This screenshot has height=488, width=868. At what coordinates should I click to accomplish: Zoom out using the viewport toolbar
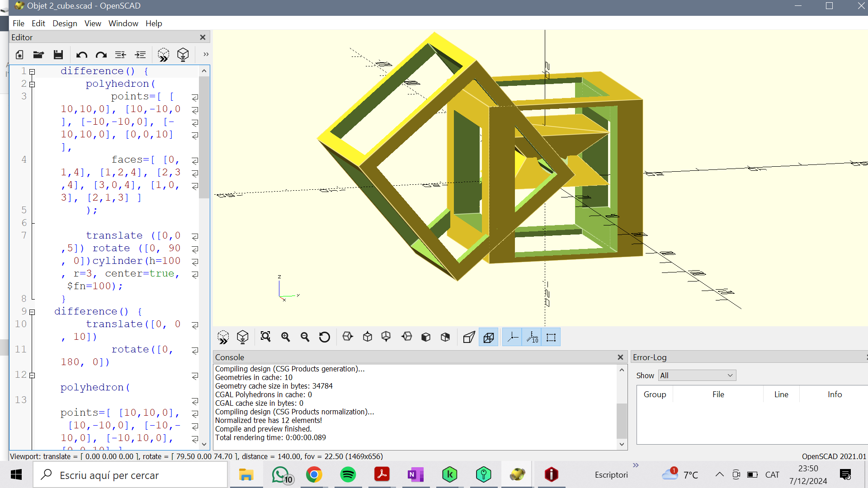click(x=305, y=337)
